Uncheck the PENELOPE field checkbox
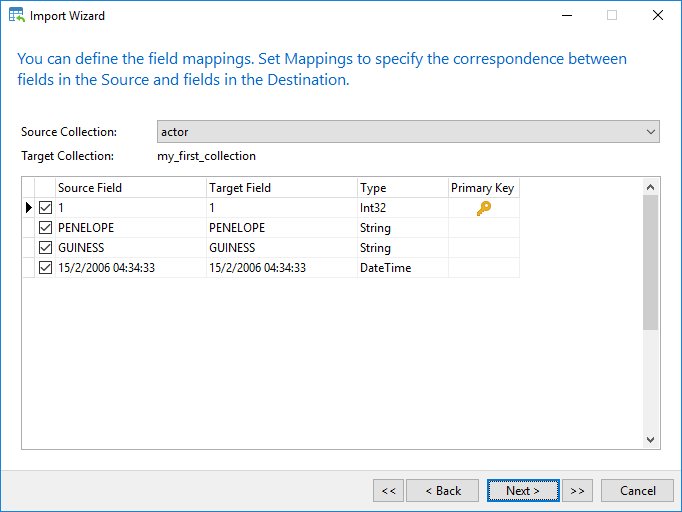 click(45, 228)
